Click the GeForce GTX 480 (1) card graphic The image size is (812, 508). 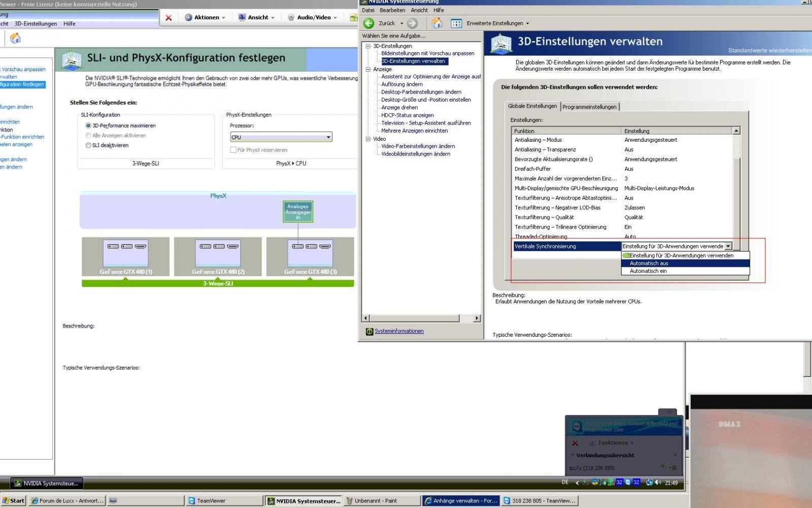[126, 253]
